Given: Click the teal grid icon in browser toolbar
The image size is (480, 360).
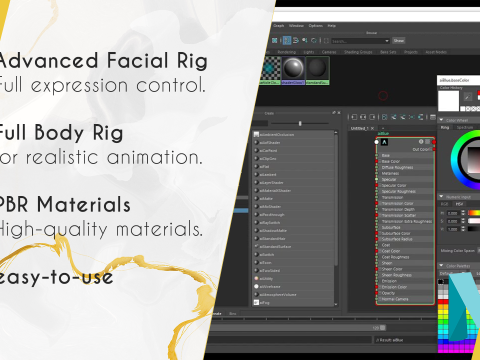Looking at the screenshot, I should click(x=274, y=40).
